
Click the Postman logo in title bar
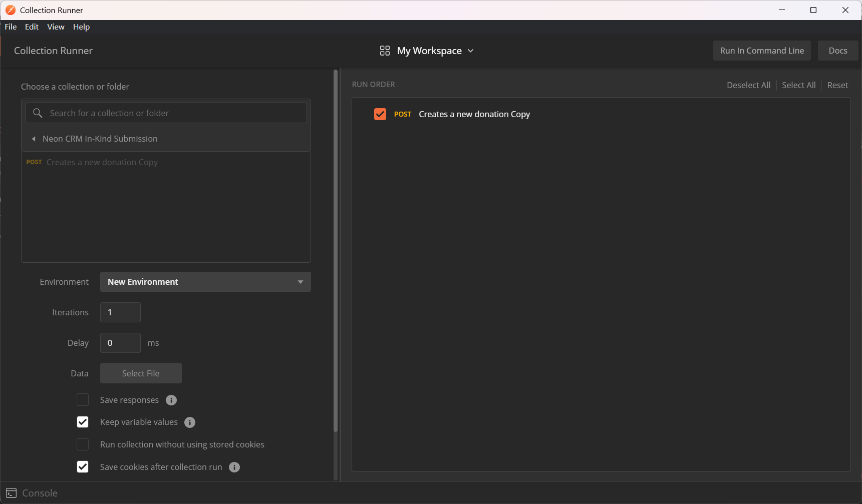click(x=11, y=10)
